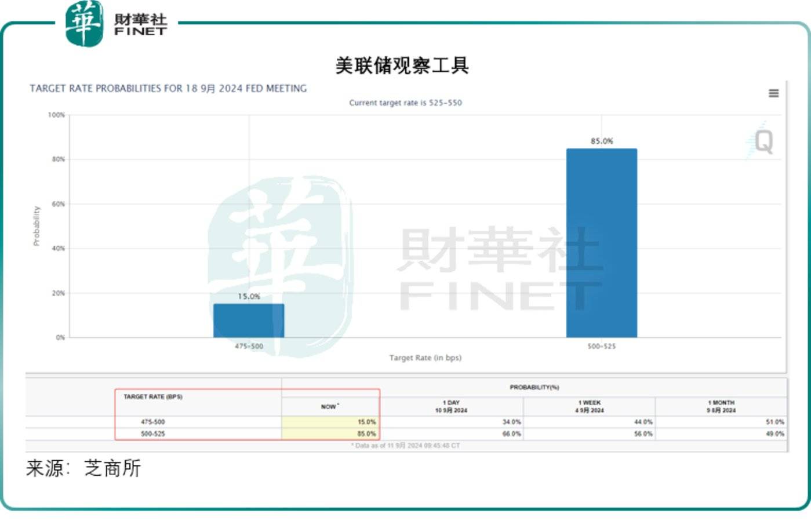Image resolution: width=811 pixels, height=532 pixels.
Task: Click the 1 MONTH column header
Action: coord(721,406)
